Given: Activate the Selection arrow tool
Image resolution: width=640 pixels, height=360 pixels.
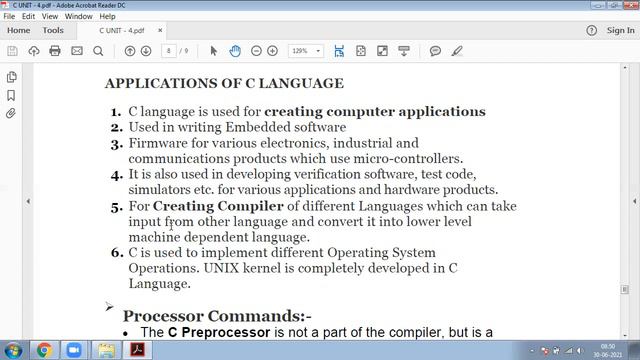Looking at the screenshot, I should (213, 51).
